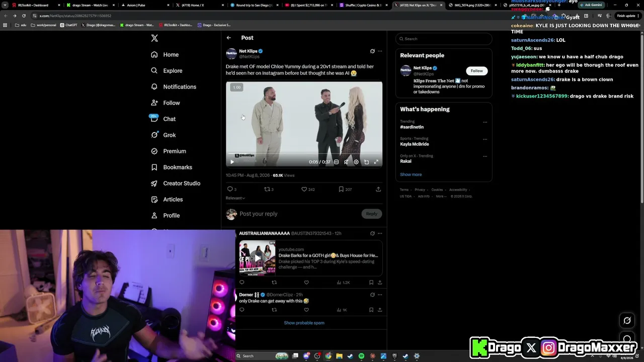Screen dimensions: 644x362
Task: Switch the video to picture-in-picture
Action: click(x=366, y=162)
